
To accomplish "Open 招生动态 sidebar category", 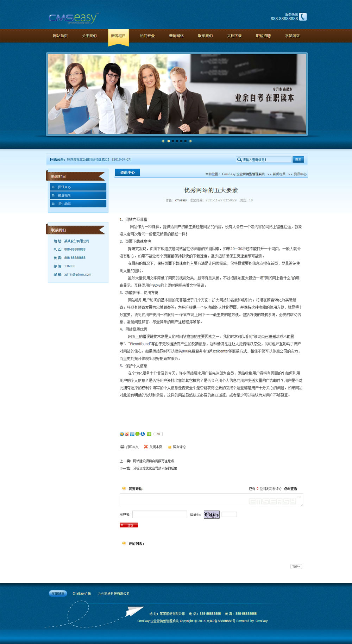I will click(x=78, y=204).
